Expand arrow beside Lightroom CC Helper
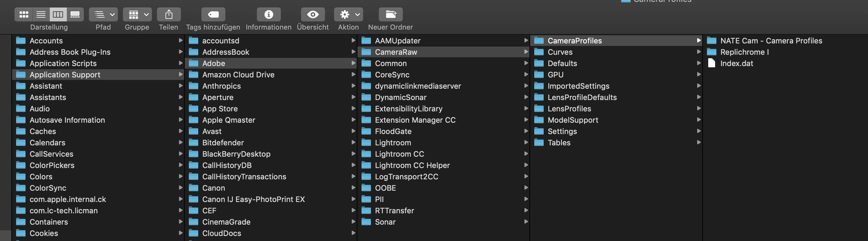 (526, 165)
